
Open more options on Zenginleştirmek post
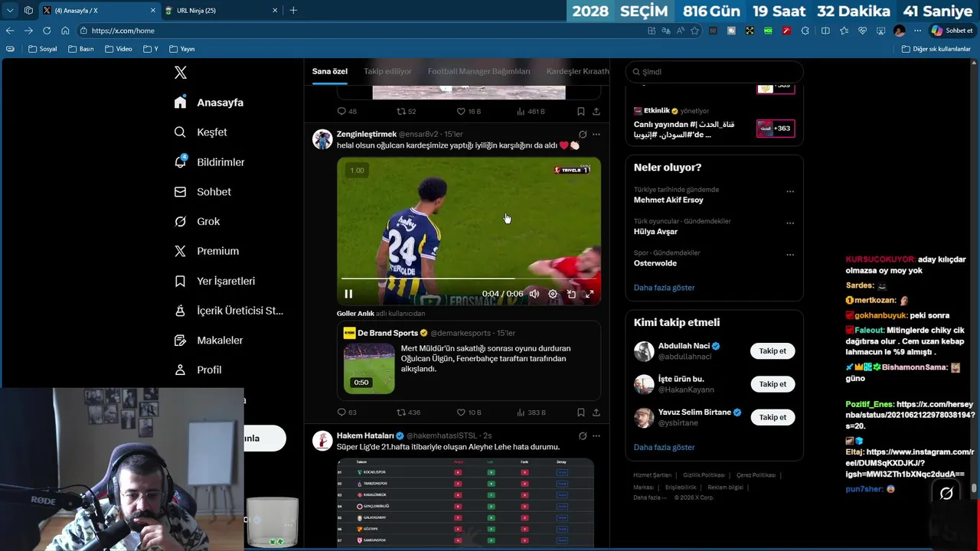pos(596,135)
